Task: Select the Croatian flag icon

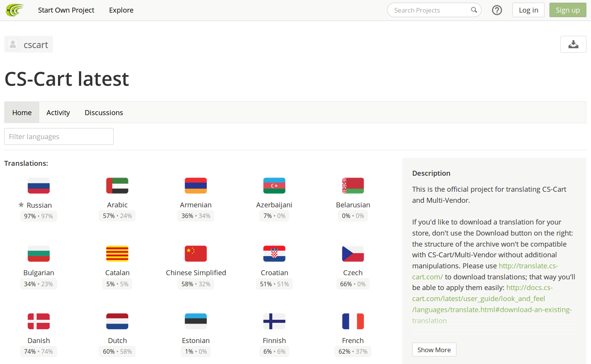Action: click(x=274, y=253)
